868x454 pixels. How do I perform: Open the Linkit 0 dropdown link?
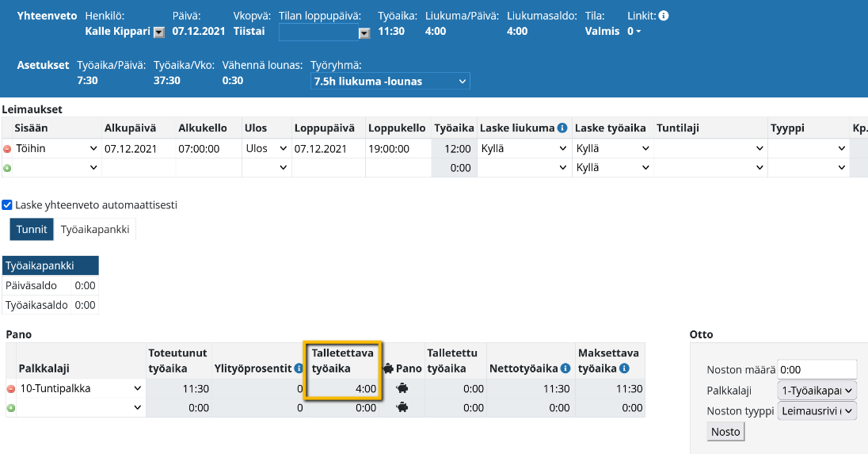[634, 32]
